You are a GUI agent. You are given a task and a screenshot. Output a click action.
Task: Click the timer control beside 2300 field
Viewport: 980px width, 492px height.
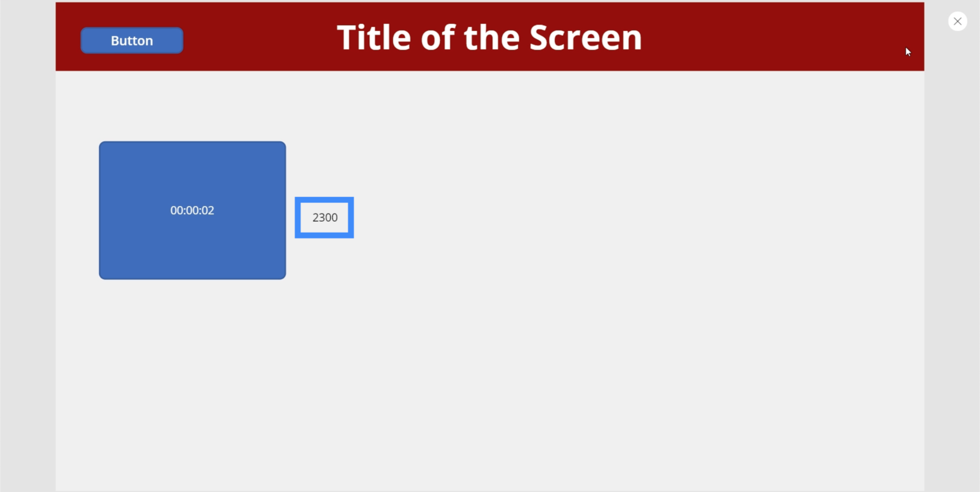pyautogui.click(x=192, y=210)
